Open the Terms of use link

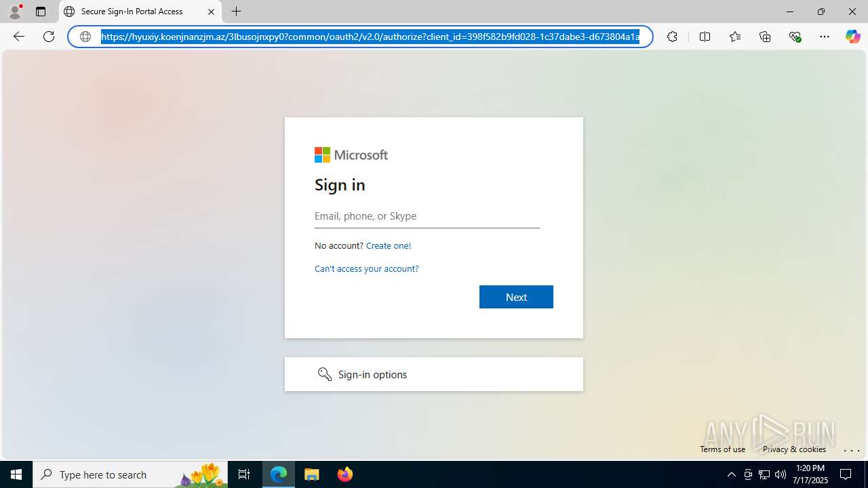722,449
